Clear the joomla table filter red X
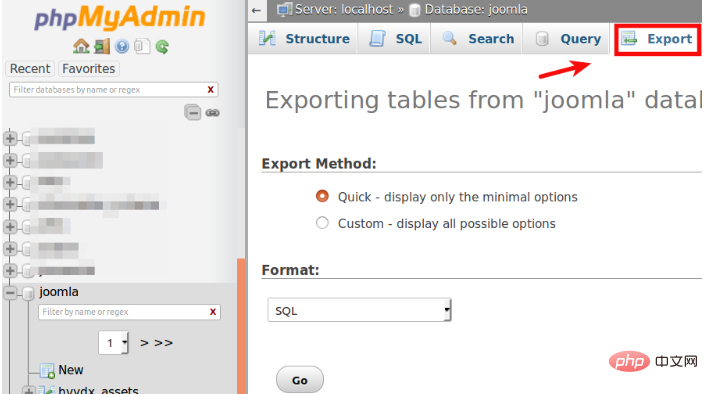This screenshot has height=394, width=708. tap(213, 312)
